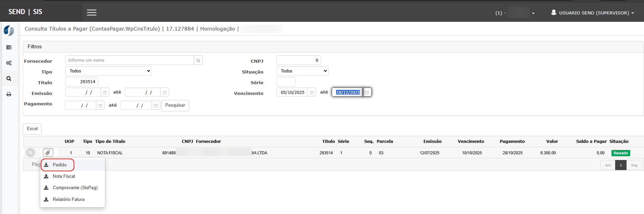Click the Excel export button
The width and height of the screenshot is (644, 214).
(x=32, y=129)
